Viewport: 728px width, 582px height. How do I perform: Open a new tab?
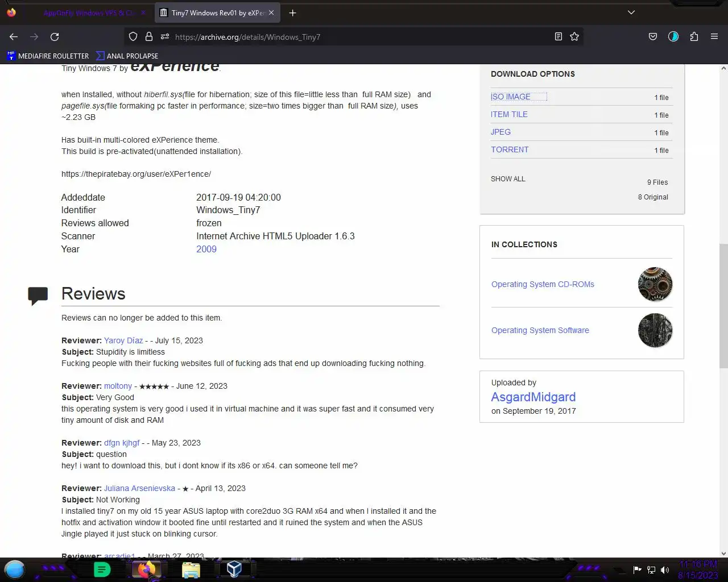292,13
